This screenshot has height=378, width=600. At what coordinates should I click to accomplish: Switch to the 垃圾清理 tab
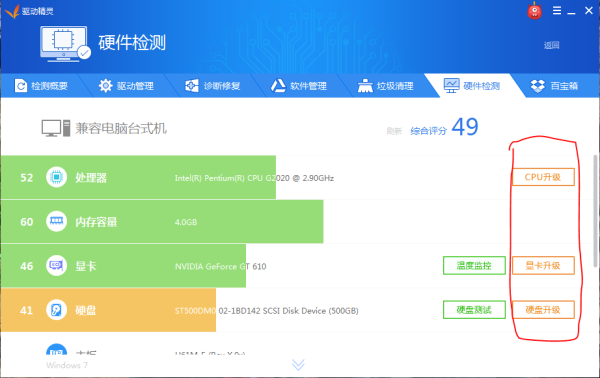point(386,86)
